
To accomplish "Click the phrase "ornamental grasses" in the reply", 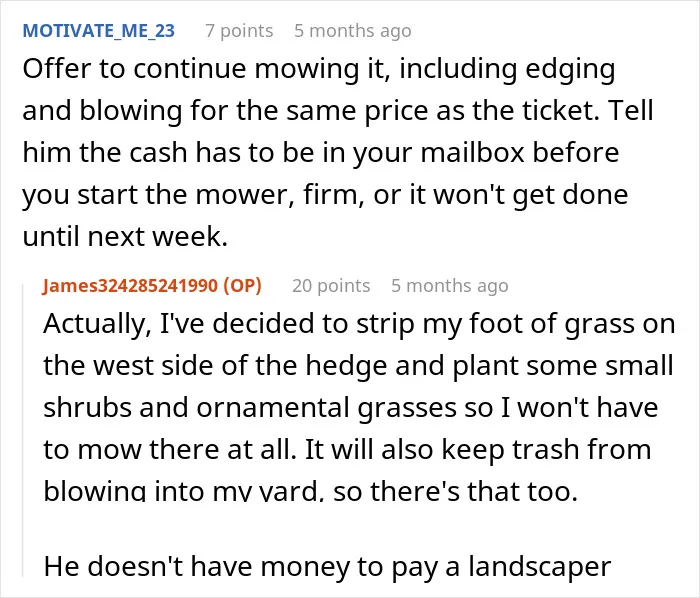I will [326, 407].
